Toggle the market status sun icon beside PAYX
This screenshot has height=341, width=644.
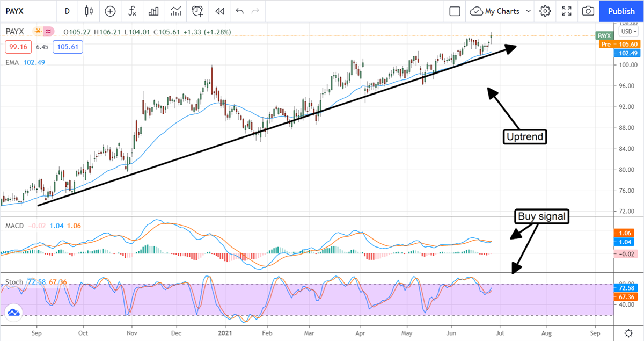click(x=38, y=32)
